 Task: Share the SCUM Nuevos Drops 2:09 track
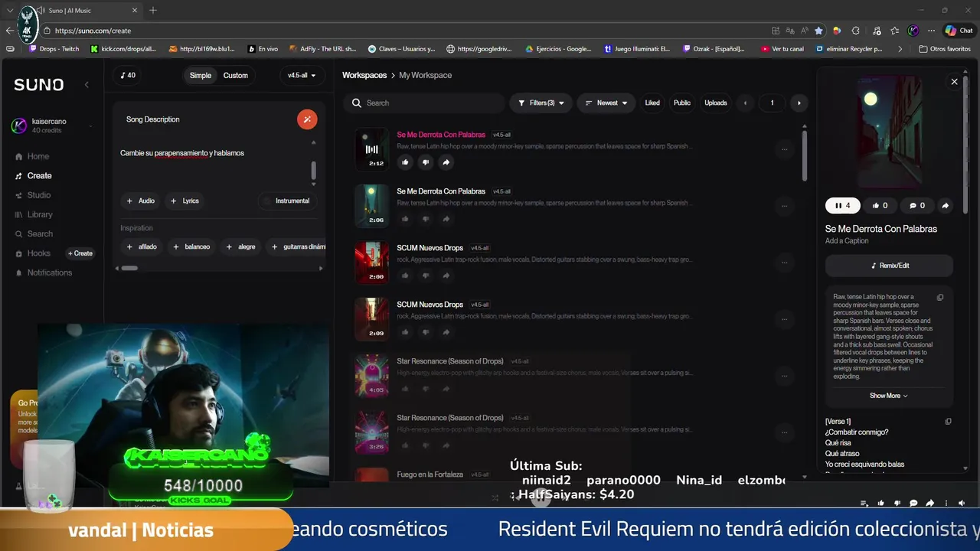(x=446, y=332)
